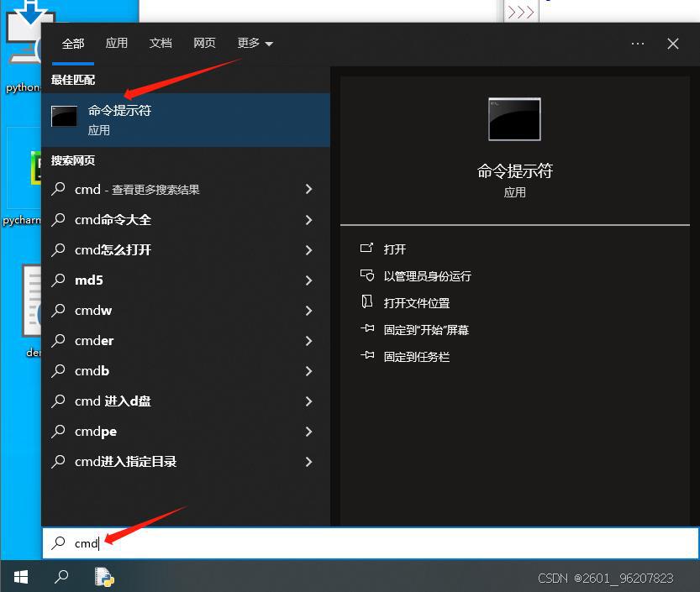Choose 固定到"开始"屏幕
700x592 pixels.
pyautogui.click(x=426, y=330)
